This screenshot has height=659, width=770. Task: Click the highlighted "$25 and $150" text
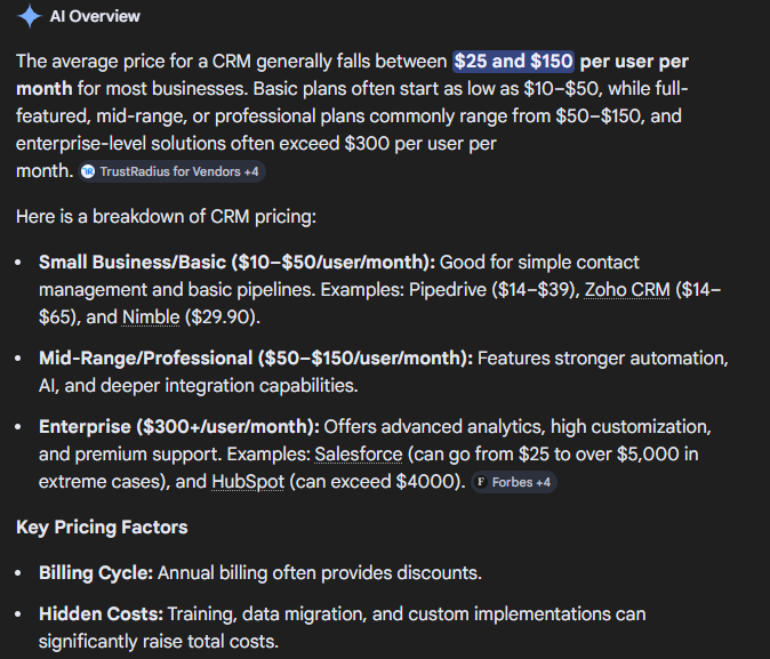(513, 61)
